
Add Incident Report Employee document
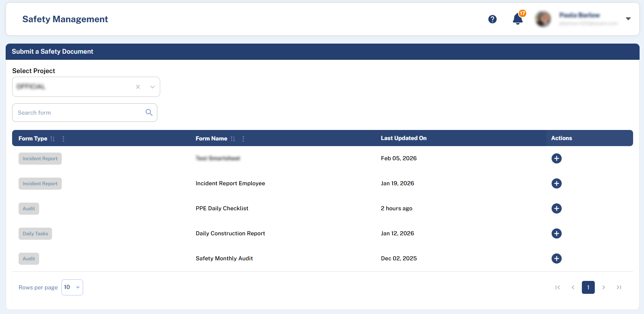(x=556, y=183)
